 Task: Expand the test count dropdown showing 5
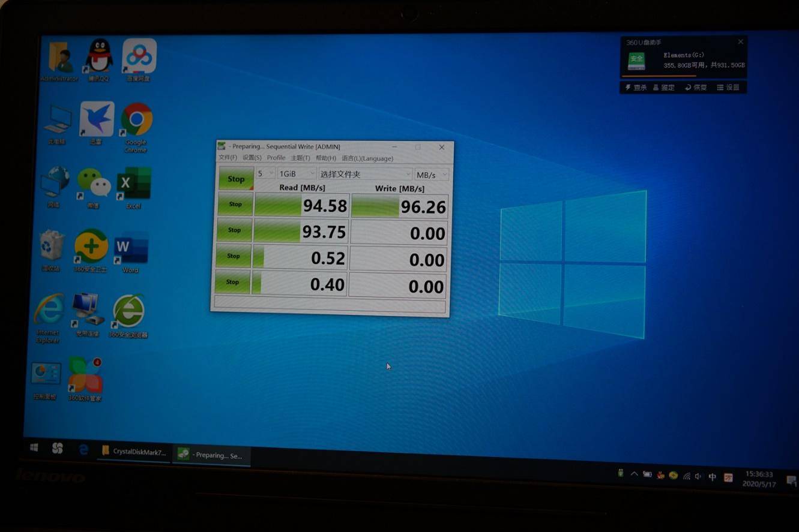pyautogui.click(x=265, y=173)
